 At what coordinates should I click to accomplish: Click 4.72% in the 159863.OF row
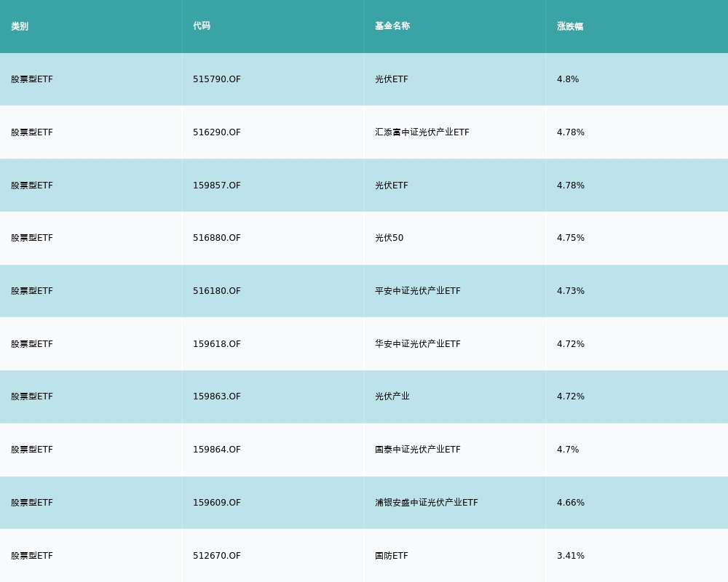[571, 396]
